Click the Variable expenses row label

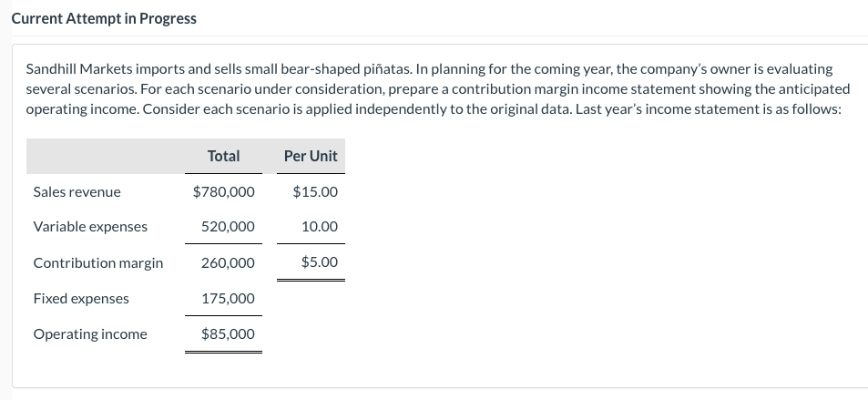pos(90,227)
